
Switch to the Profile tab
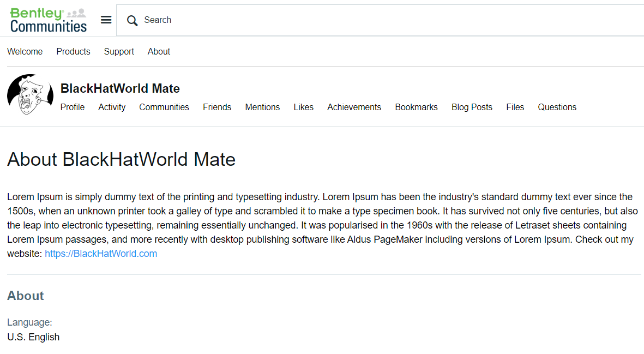pos(73,107)
